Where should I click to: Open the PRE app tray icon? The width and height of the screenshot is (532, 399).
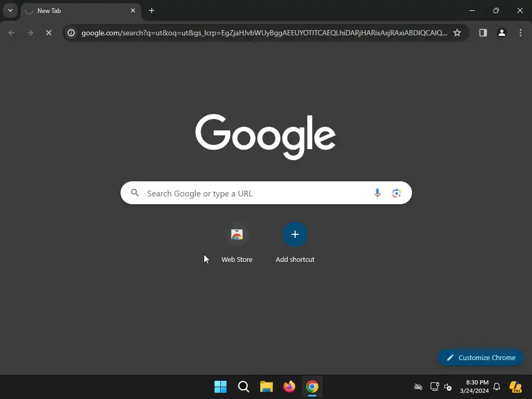[516, 387]
